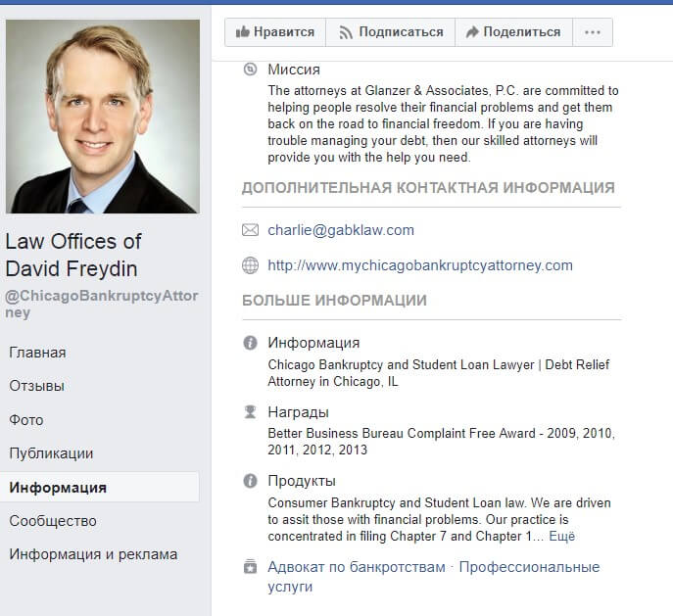Click the category badge icon near Адвокат

click(250, 567)
